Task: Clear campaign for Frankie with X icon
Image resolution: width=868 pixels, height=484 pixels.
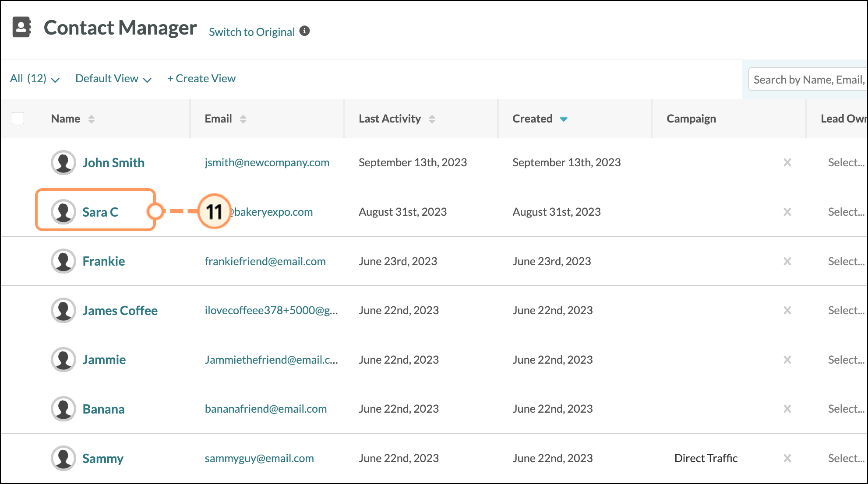Action: (787, 261)
